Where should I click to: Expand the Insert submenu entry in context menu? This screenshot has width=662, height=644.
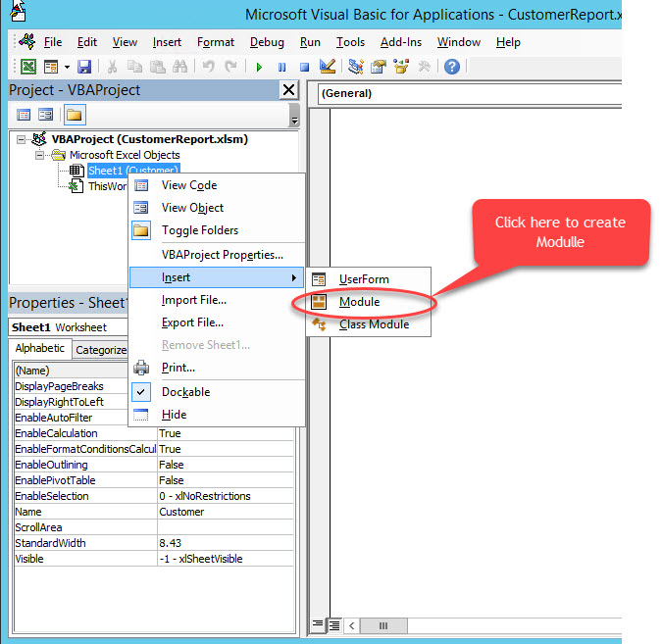pos(217,277)
